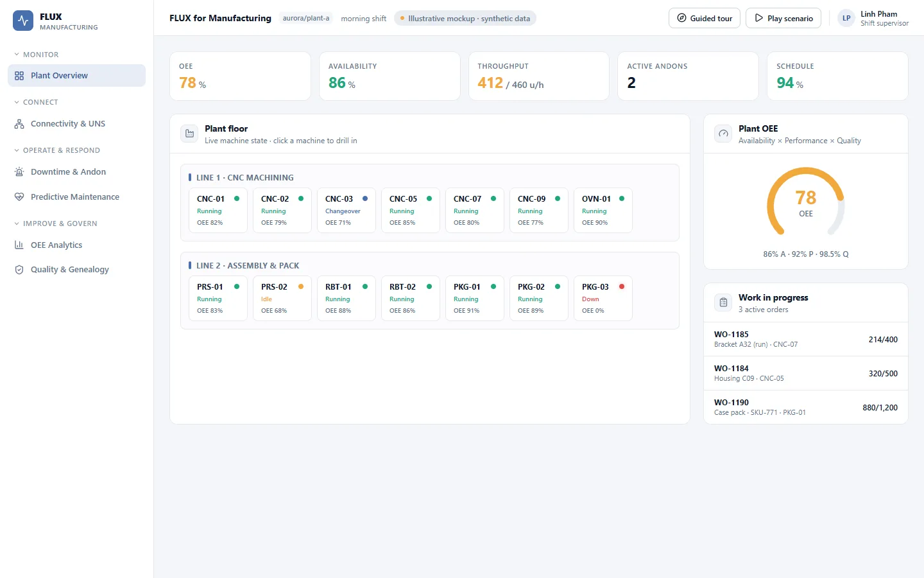
Task: Open the CNC-01 machine card
Action: click(218, 210)
